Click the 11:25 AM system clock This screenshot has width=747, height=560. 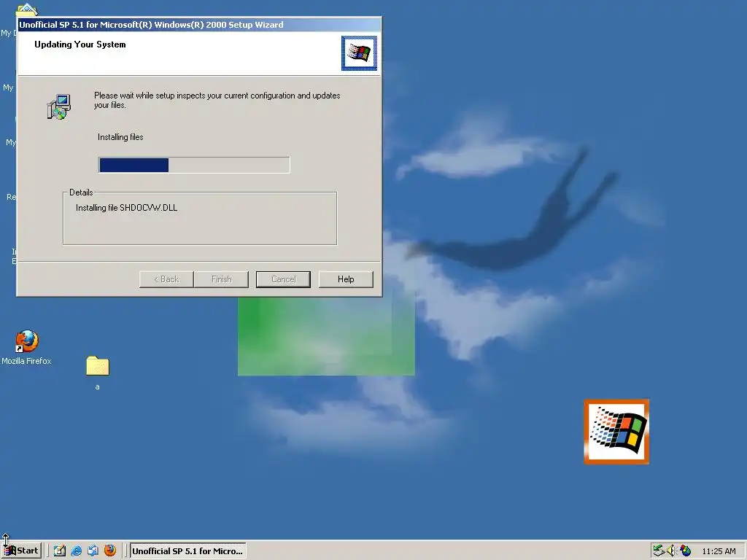[x=719, y=551]
